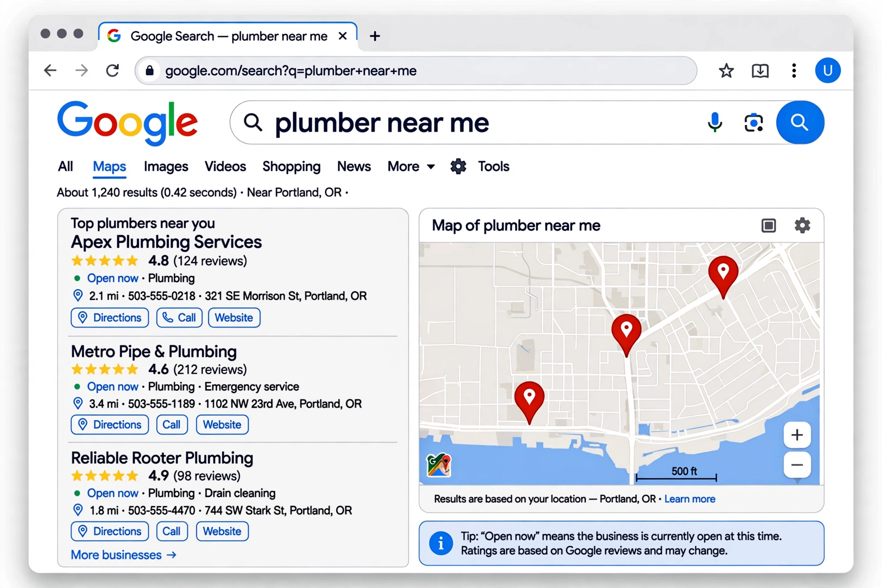Close the Google Search tab
This screenshot has width=882, height=588.
click(x=343, y=36)
